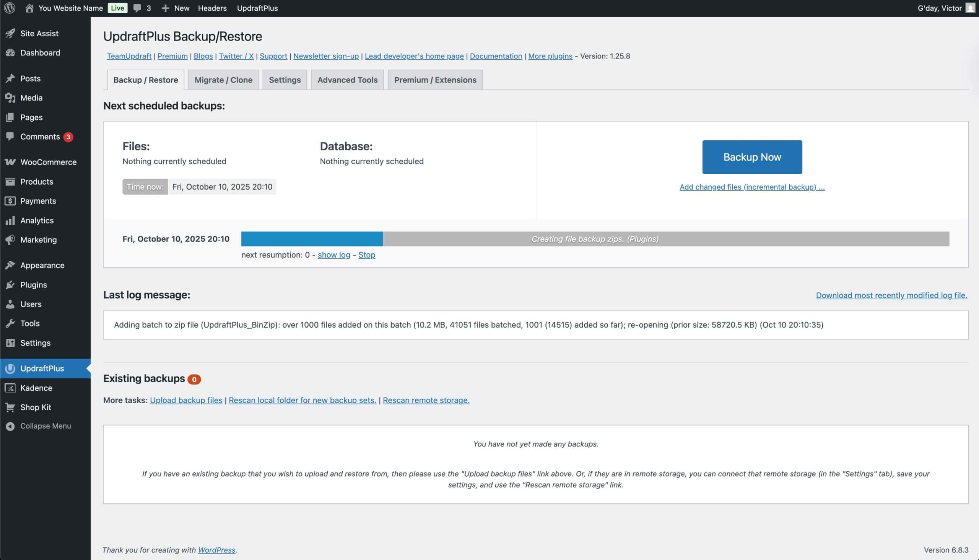Click the WordPress logo icon
The height and width of the screenshot is (560, 979).
pos(10,8)
